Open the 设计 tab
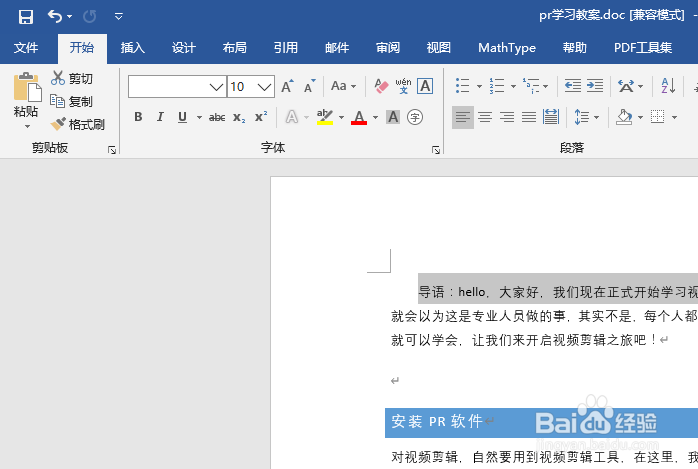The image size is (698, 469). coord(184,48)
